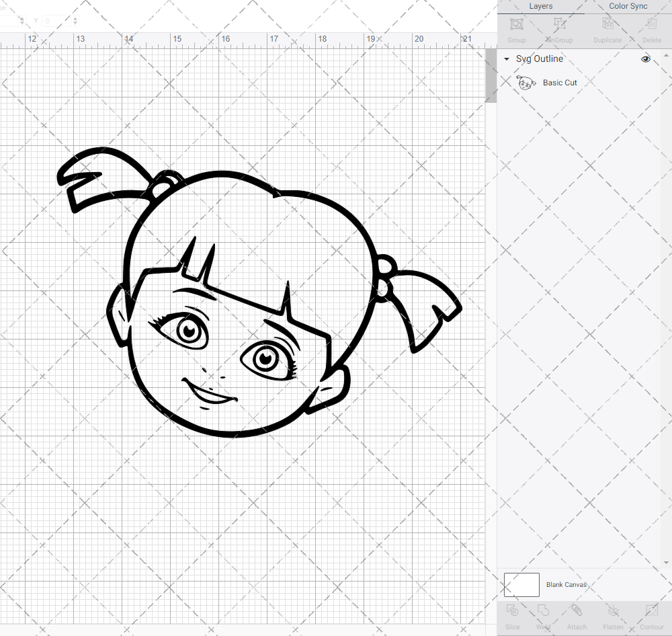Viewport: 672px width, 636px height.
Task: Select the Basic Cut layer
Action: [x=560, y=83]
